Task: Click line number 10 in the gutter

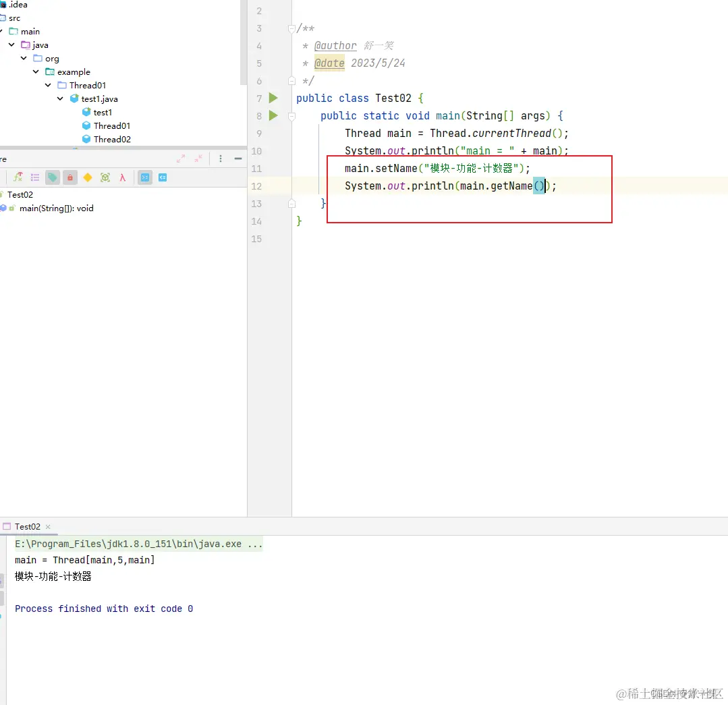Action: click(256, 151)
